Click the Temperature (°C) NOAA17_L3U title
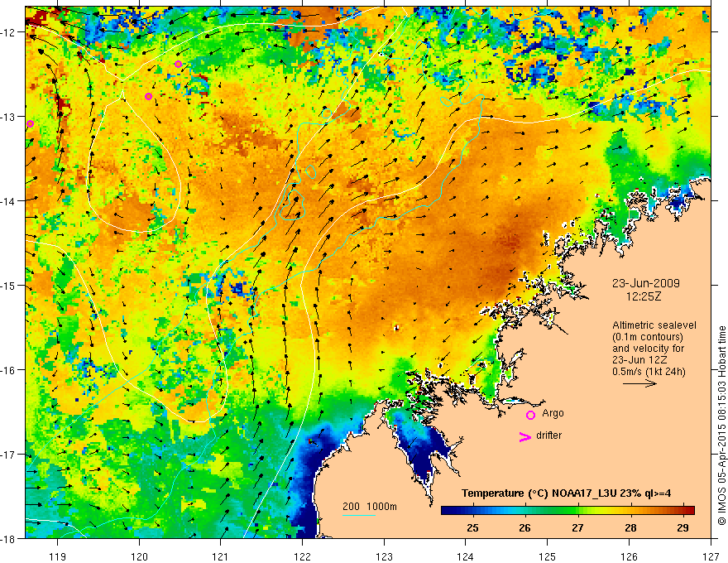The width and height of the screenshot is (728, 563). [x=566, y=493]
